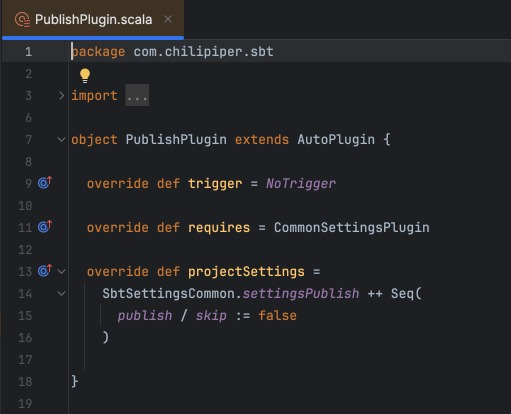Collapse the projectSettings definition on line 13
Screen dimensions: 511x414
(61, 272)
